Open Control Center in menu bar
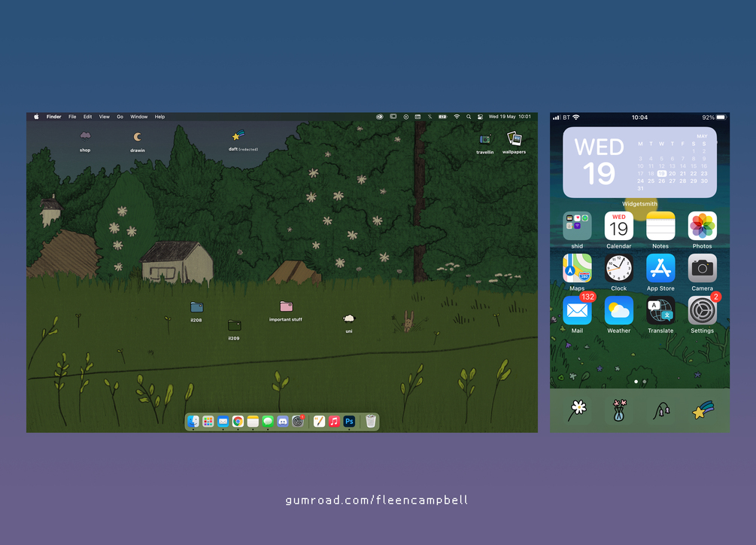The height and width of the screenshot is (545, 756). pyautogui.click(x=480, y=117)
